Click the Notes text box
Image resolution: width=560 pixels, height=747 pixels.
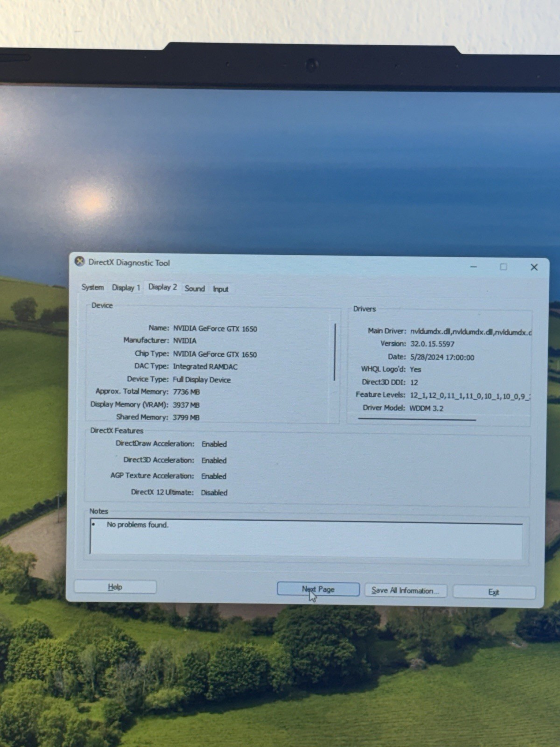pos(306,538)
